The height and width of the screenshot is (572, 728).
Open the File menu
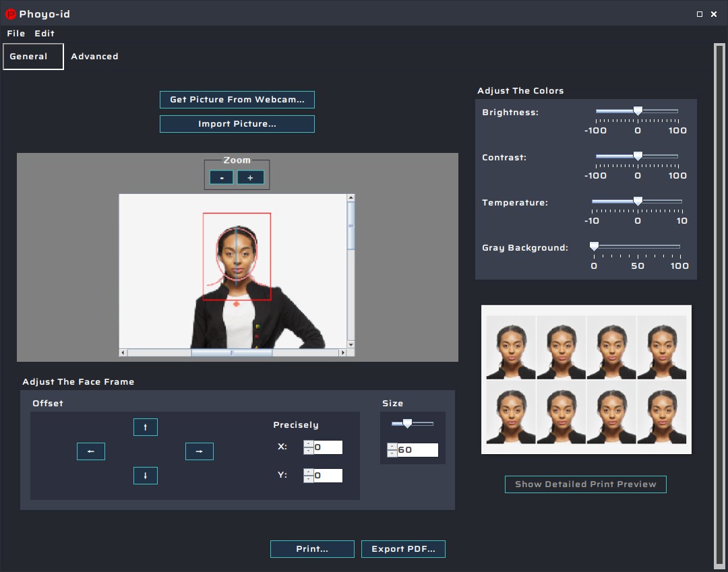(16, 33)
